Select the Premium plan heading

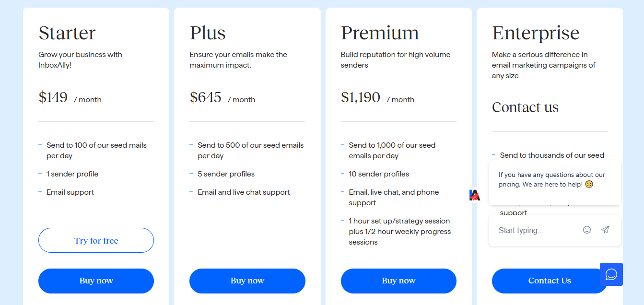tap(380, 33)
